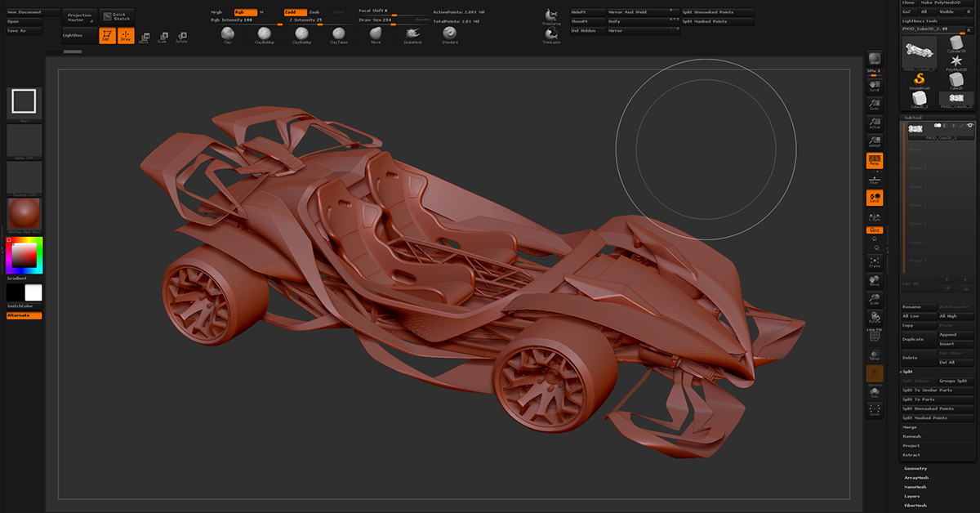Click the Frame mesh icon
This screenshot has width=980, height=513.
click(874, 262)
